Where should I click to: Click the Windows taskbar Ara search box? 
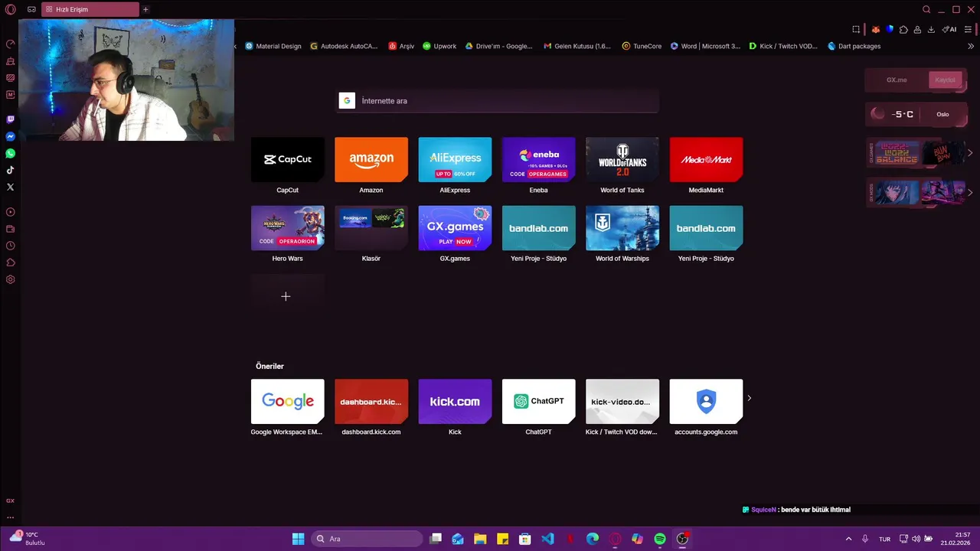pyautogui.click(x=368, y=539)
